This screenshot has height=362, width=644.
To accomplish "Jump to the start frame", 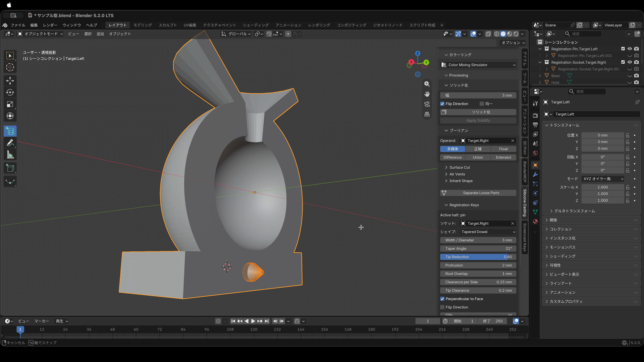I will click(233, 321).
